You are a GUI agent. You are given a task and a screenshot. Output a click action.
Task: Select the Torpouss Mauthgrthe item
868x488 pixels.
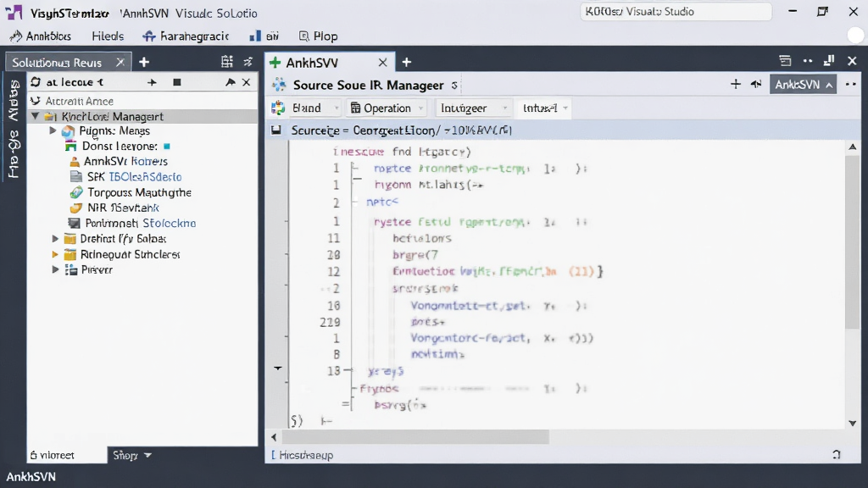click(140, 192)
